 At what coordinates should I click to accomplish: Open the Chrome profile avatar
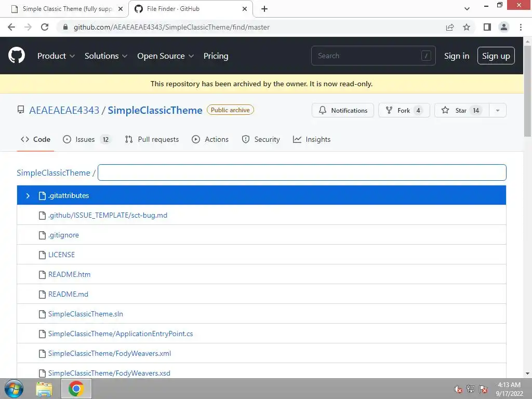click(504, 27)
